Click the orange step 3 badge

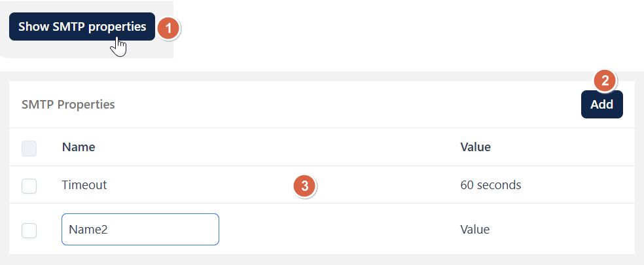coord(304,186)
